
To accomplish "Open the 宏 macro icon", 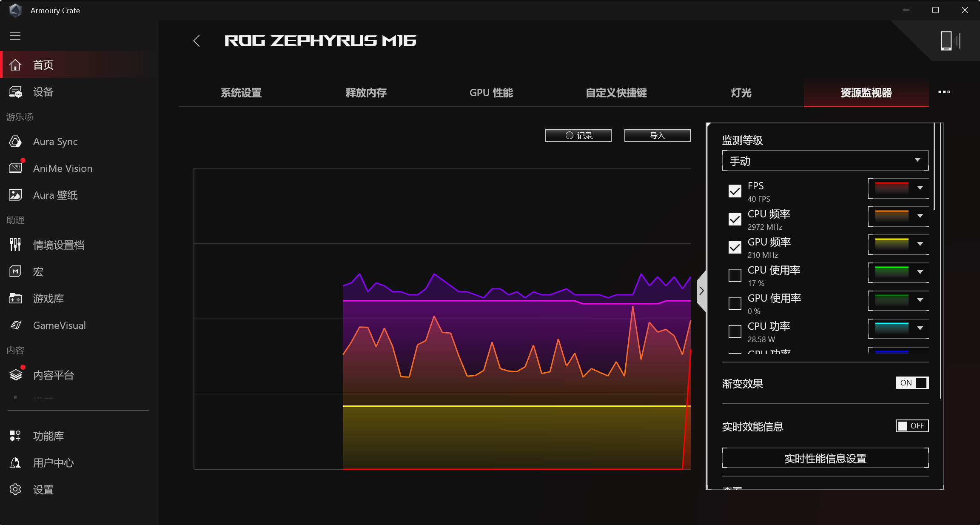I will [15, 271].
